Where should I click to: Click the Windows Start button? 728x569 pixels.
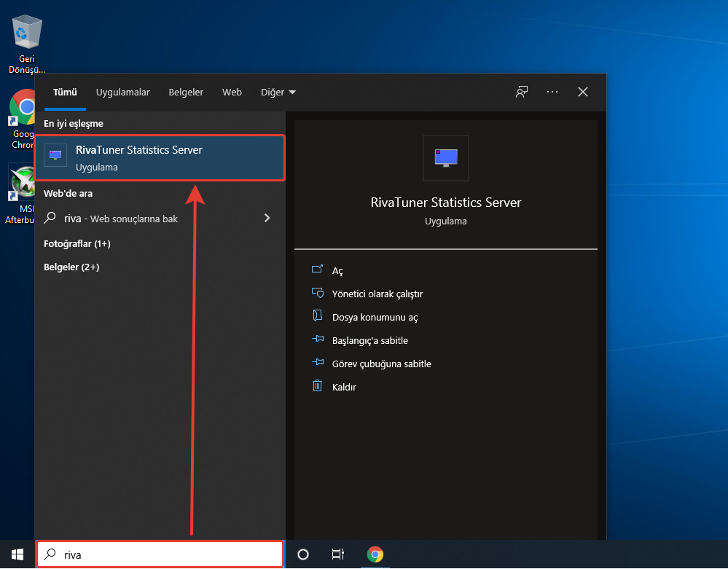[17, 554]
